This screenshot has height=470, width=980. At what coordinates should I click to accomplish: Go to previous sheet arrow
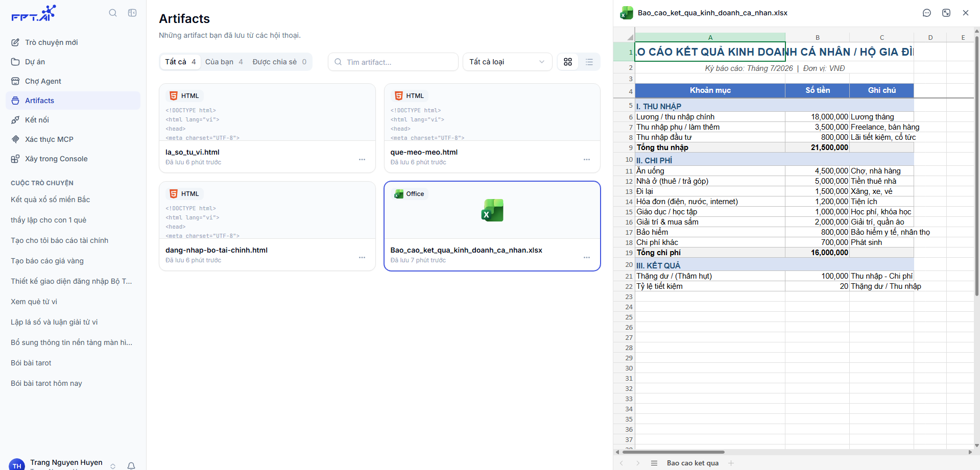[x=622, y=463]
